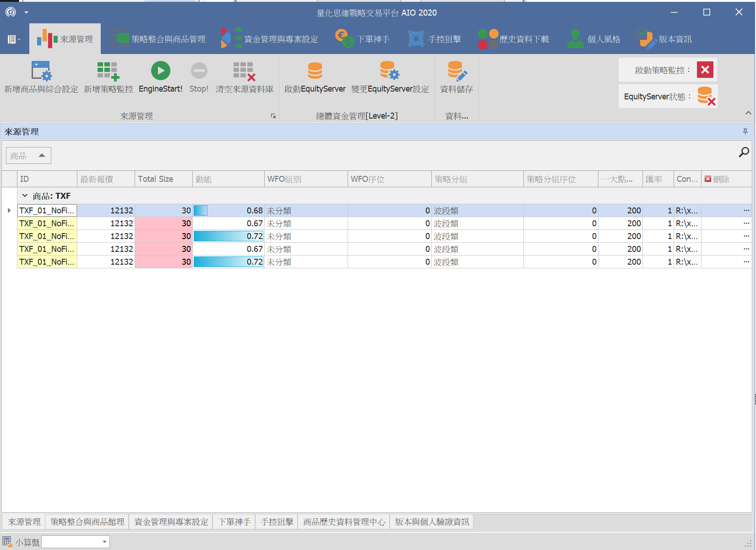Screen dimensions: 756x550
Task: Sort by 策略分組 column header
Action: 478,179
